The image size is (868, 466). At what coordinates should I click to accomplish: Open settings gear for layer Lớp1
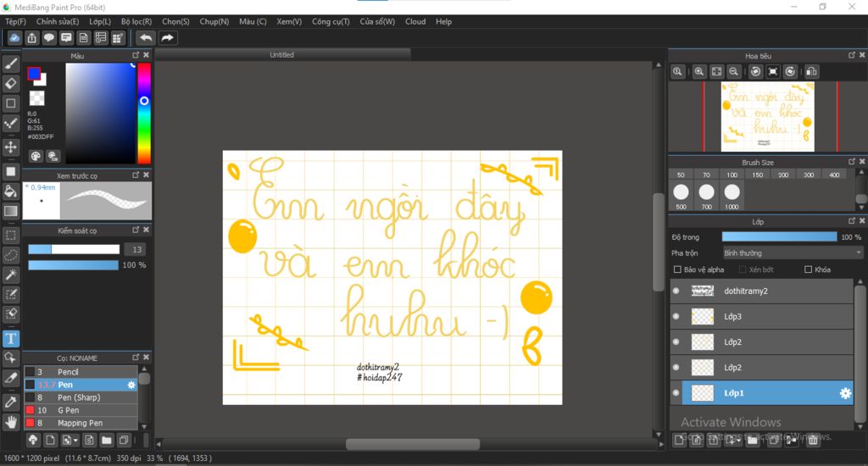(x=845, y=393)
